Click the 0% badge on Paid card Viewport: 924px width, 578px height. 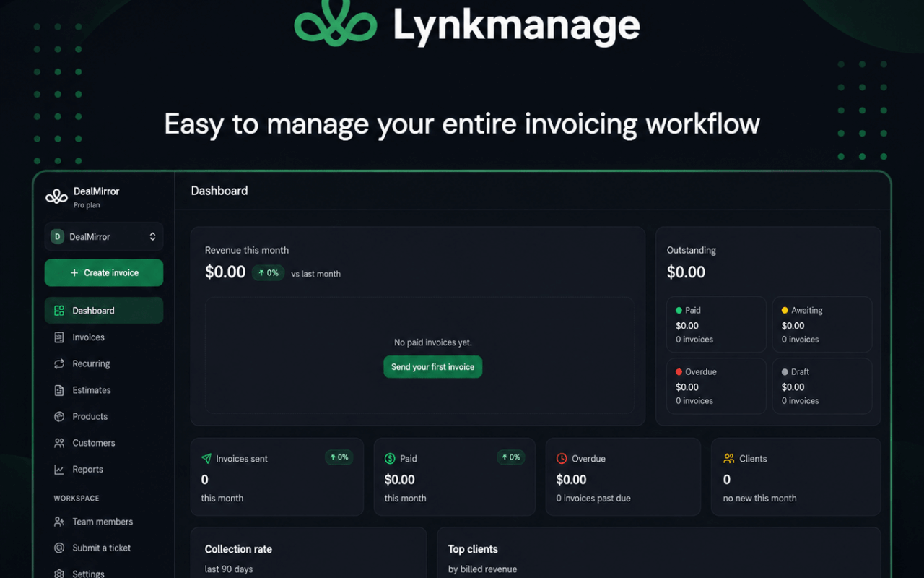tap(510, 457)
